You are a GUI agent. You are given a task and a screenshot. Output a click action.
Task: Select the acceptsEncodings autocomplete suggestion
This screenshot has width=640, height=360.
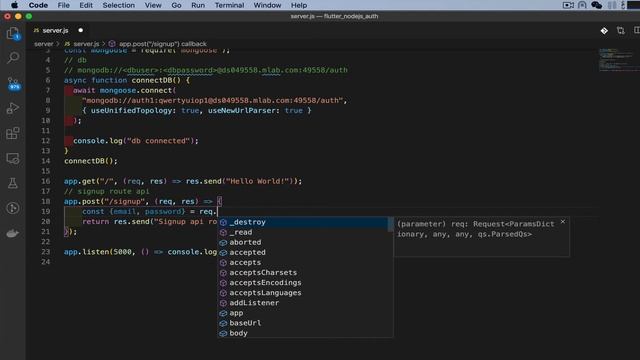click(305, 283)
